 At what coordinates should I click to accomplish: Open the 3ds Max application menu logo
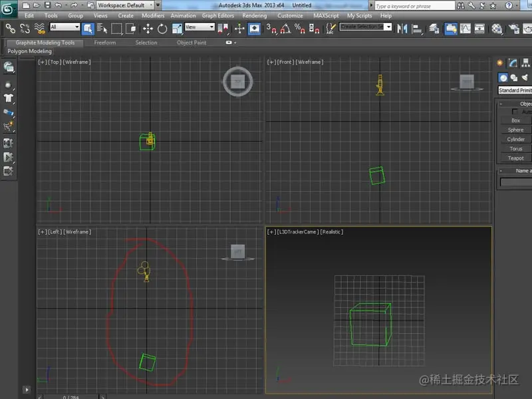tap(8, 9)
